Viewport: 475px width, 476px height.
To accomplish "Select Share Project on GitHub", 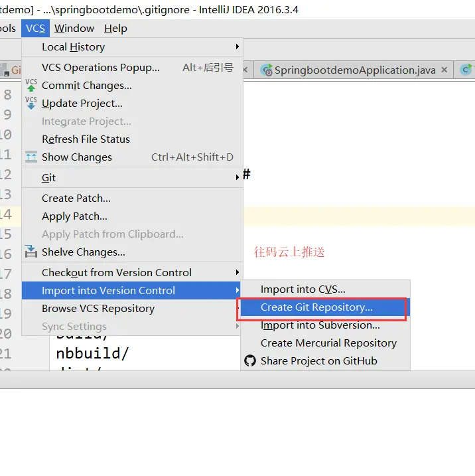I will (325, 361).
